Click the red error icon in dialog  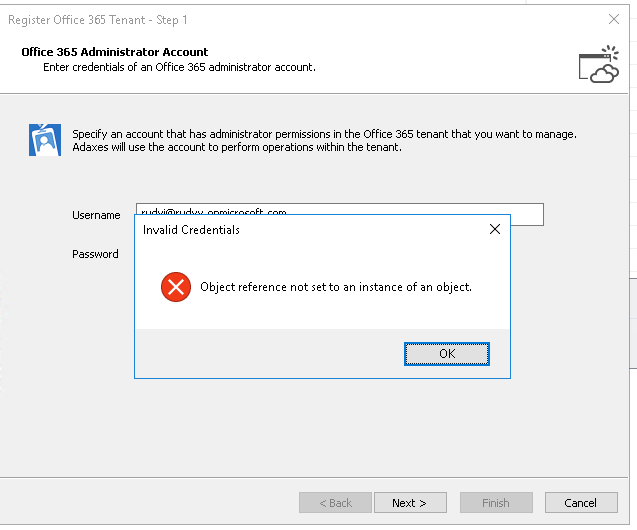tap(176, 287)
